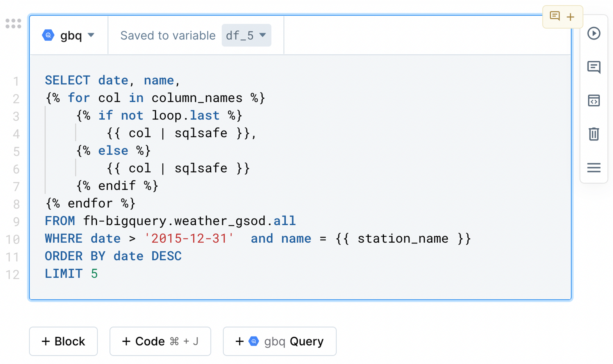The width and height of the screenshot is (613, 364).
Task: Click the code view icon in the right toolbar
Action: tap(594, 100)
